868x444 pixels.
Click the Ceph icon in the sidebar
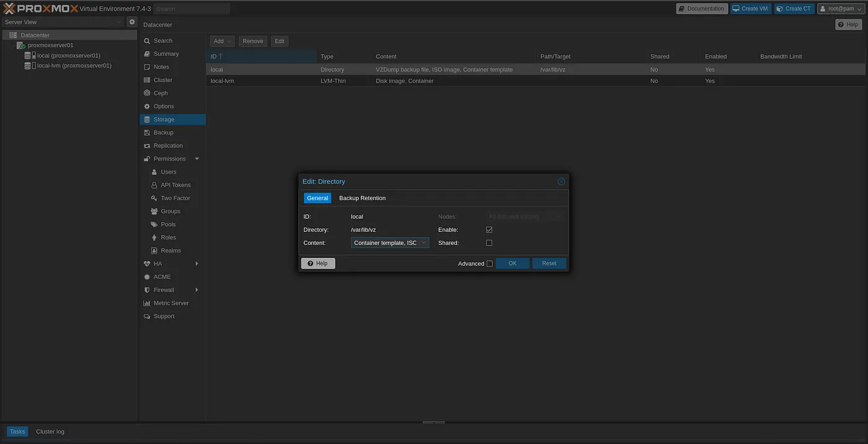point(147,93)
